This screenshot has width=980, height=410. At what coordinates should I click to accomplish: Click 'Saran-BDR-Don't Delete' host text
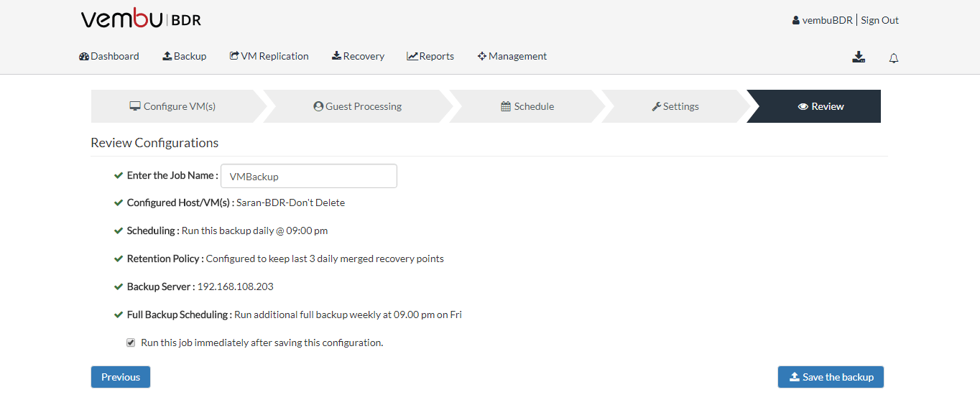(290, 202)
